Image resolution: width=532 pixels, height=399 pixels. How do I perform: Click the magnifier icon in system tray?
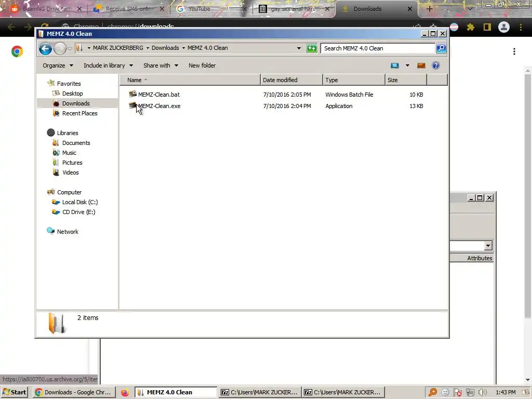[433, 393]
